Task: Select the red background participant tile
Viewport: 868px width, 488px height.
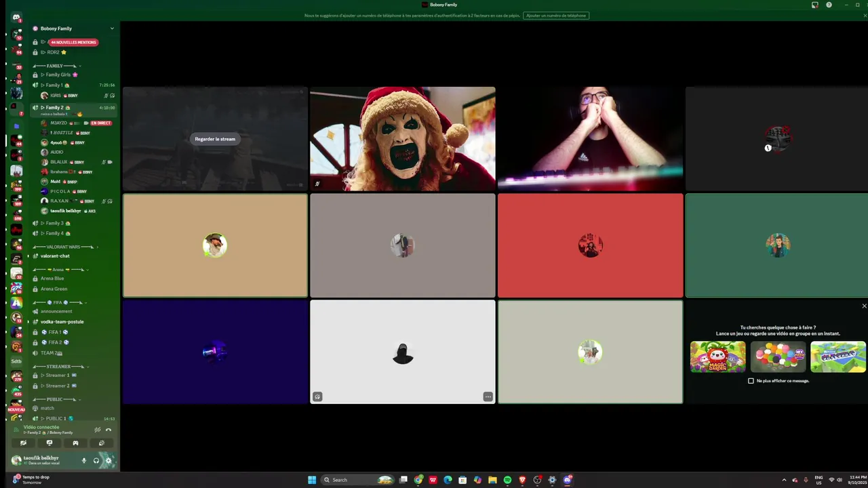Action: click(590, 245)
